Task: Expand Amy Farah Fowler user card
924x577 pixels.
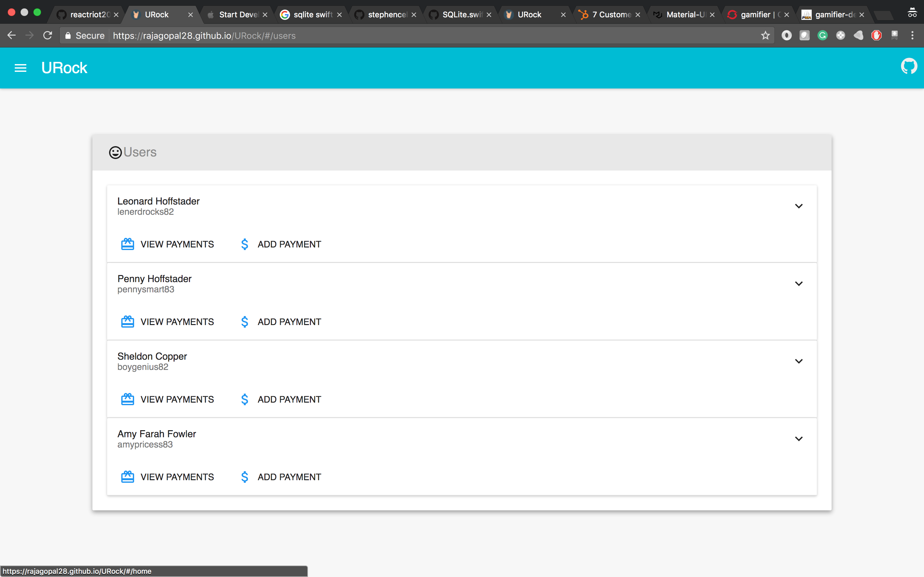Action: [798, 439]
